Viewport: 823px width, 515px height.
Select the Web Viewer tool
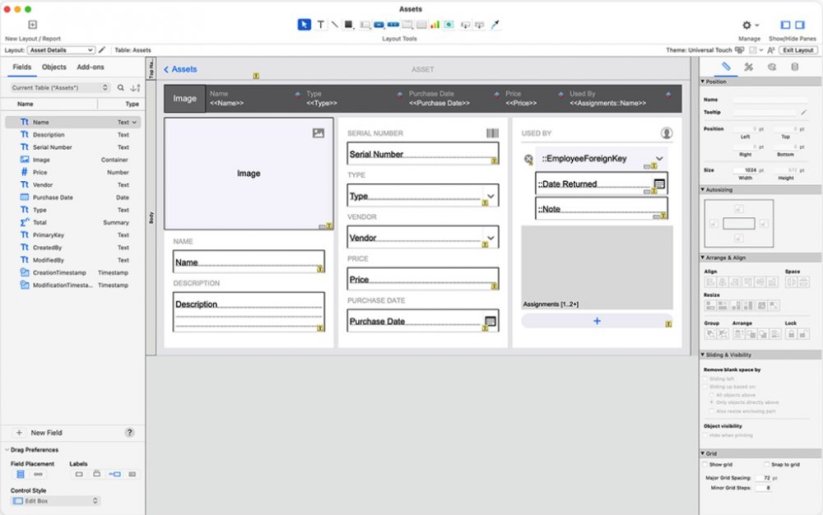[449, 25]
